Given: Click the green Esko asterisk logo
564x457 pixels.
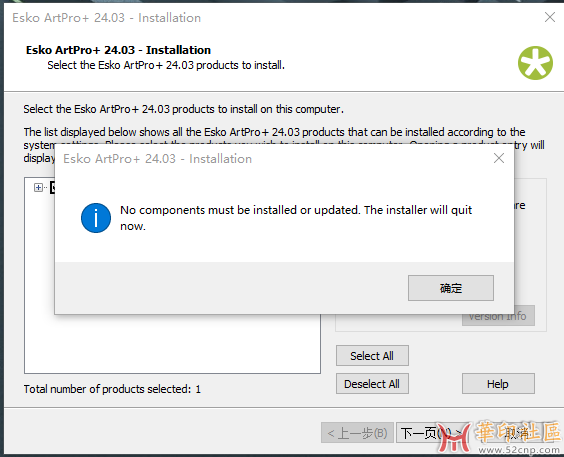Looking at the screenshot, I should pos(535,63).
